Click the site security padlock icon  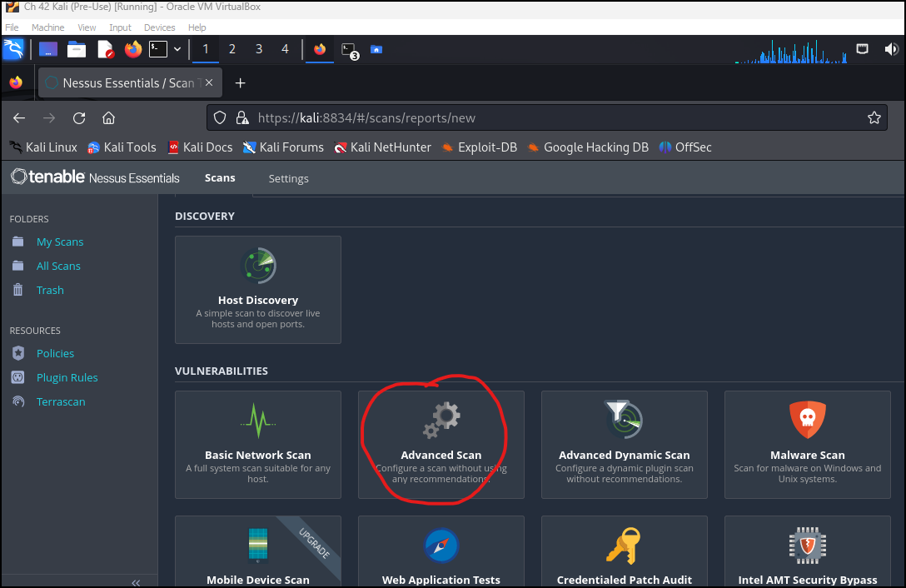[242, 118]
